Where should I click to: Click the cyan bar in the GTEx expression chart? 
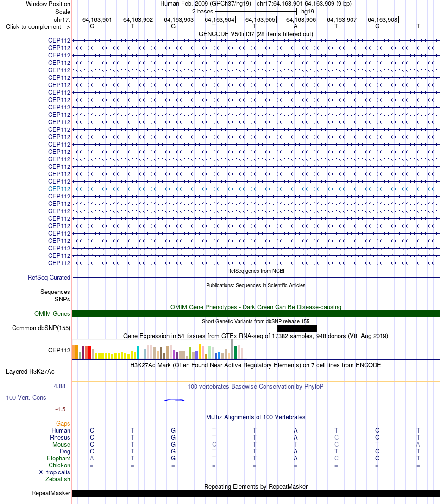138,352
